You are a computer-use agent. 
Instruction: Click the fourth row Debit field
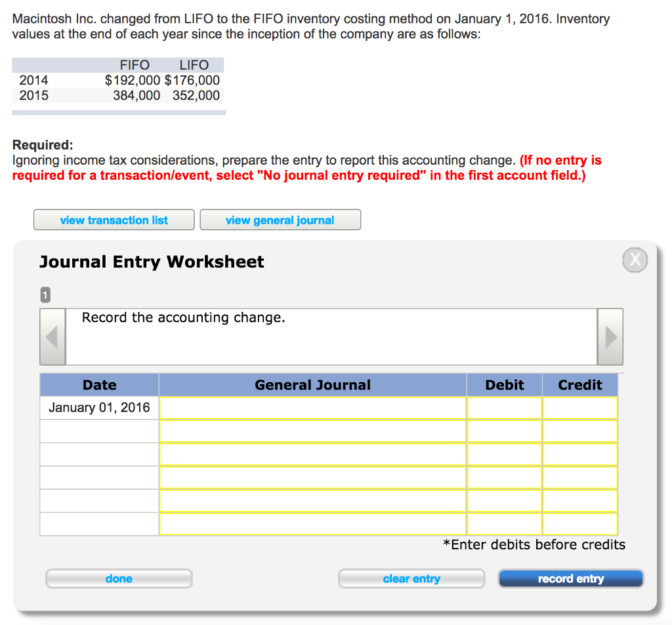click(505, 477)
